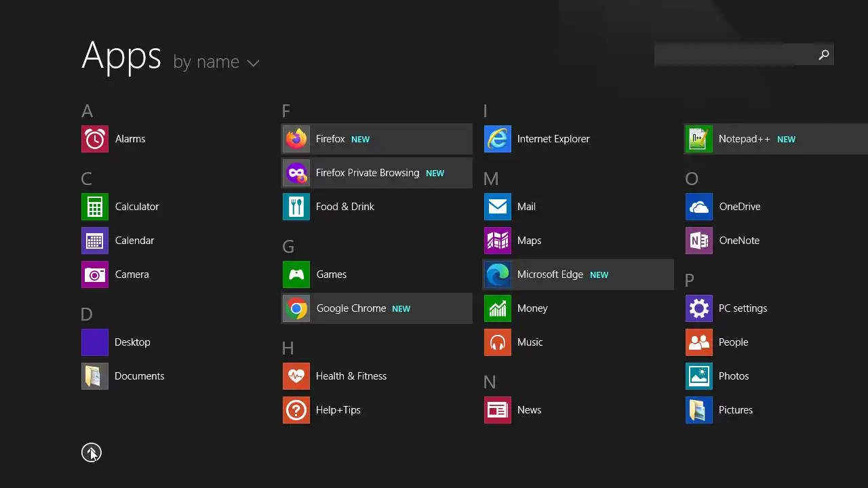Select the letter N group header

tap(490, 382)
